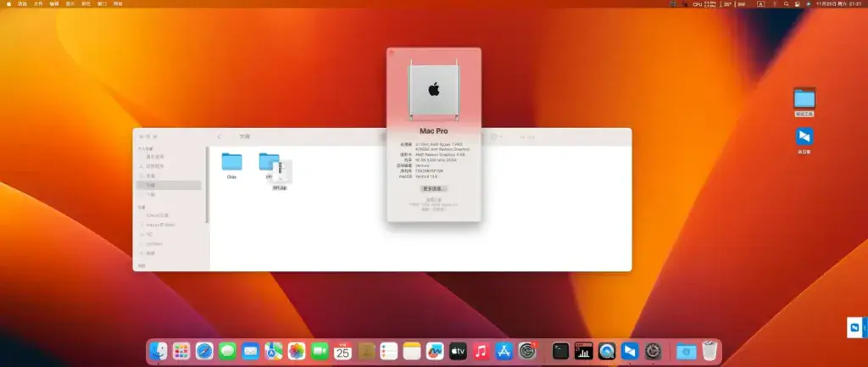Open the black bar-graph monitor app in the Dock

pos(584,351)
